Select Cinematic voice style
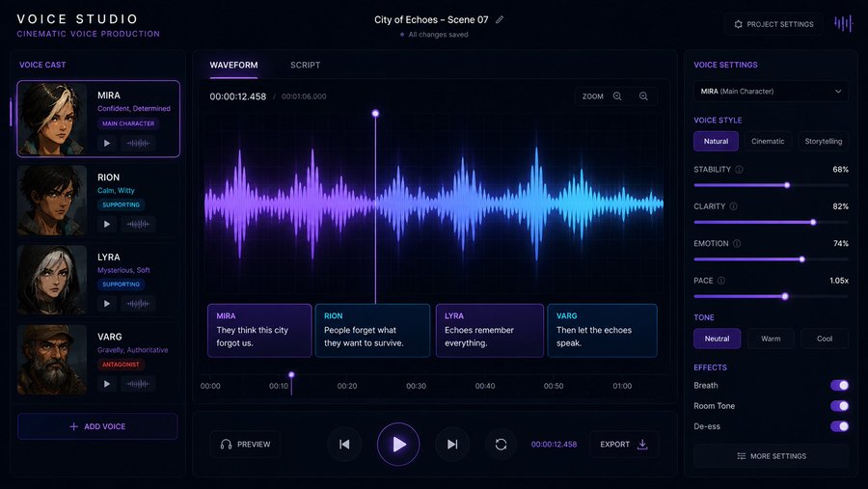 click(x=768, y=141)
